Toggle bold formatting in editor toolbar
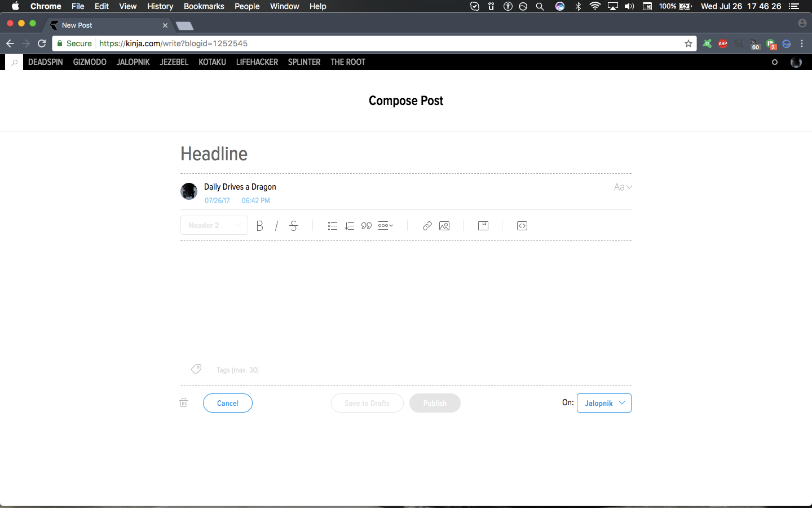This screenshot has width=812, height=508. [x=259, y=226]
